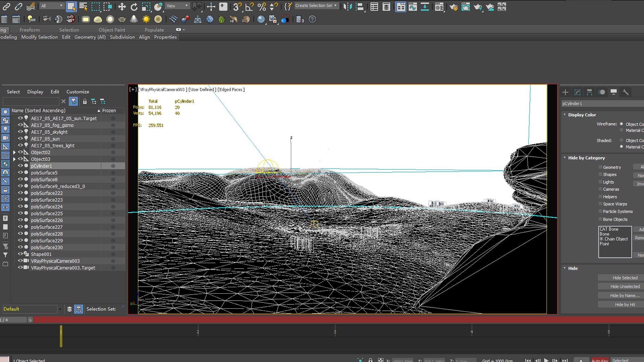Activate the Select Object tool
644x362 pixels.
click(x=71, y=6)
